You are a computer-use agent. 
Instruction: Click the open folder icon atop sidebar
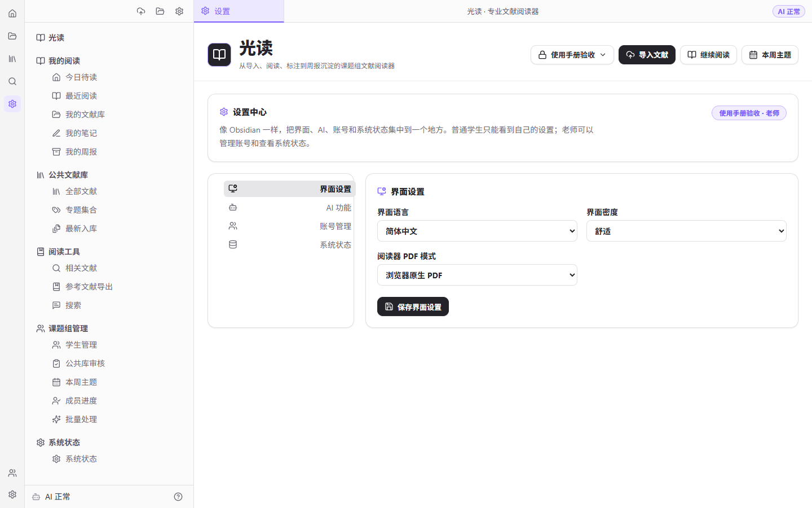(x=160, y=11)
